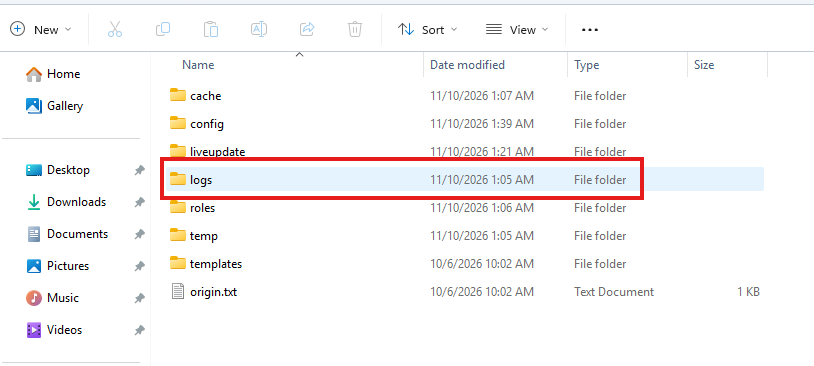Sort by the Size column header
The image size is (814, 366).
pyautogui.click(x=704, y=65)
